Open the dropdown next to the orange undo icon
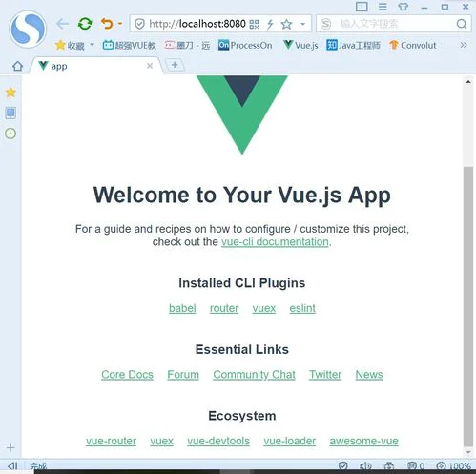The image size is (476, 474). [x=120, y=24]
